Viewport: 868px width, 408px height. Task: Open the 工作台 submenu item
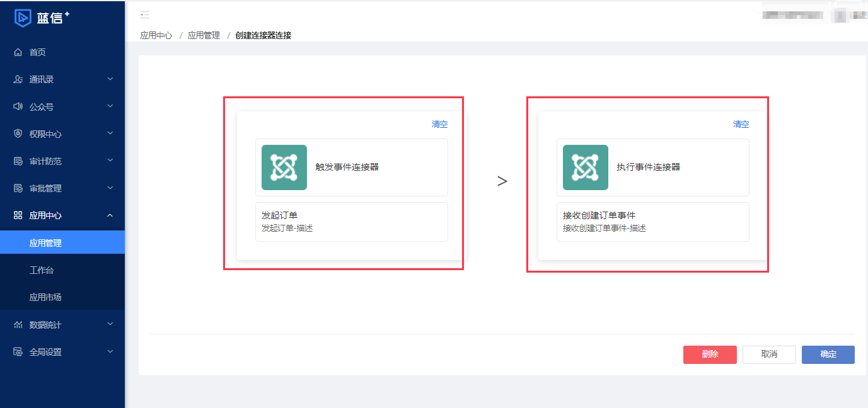tap(62, 270)
